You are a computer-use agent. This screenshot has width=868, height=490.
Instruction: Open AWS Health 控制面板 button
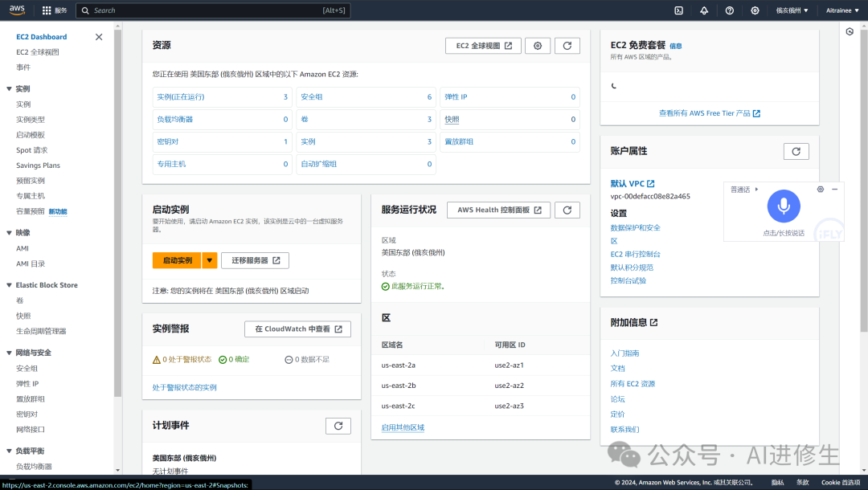[499, 210]
